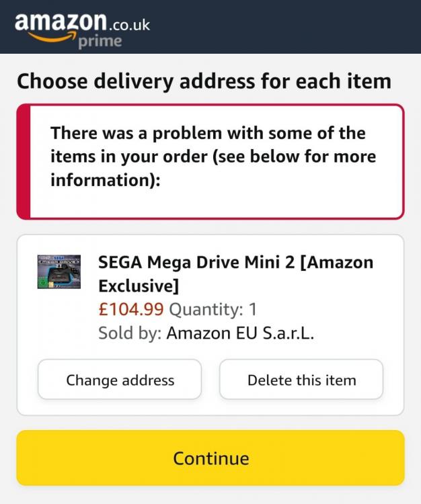This screenshot has width=421, height=504.
Task: Click the "Choose delivery address for each item" heading
Action: [203, 81]
